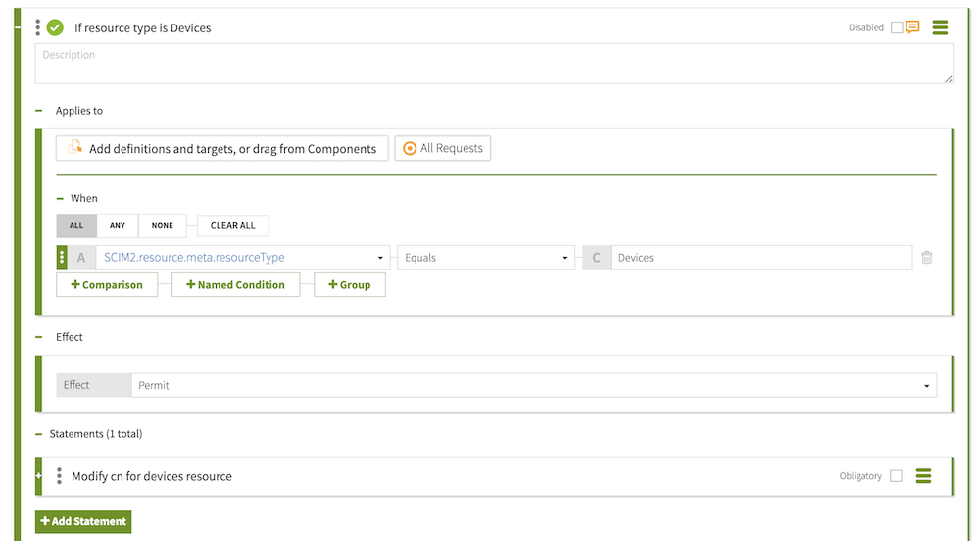Screen dimensions: 980x541
Task: Click the orange comment icon beside Disabled
Action: tap(912, 27)
